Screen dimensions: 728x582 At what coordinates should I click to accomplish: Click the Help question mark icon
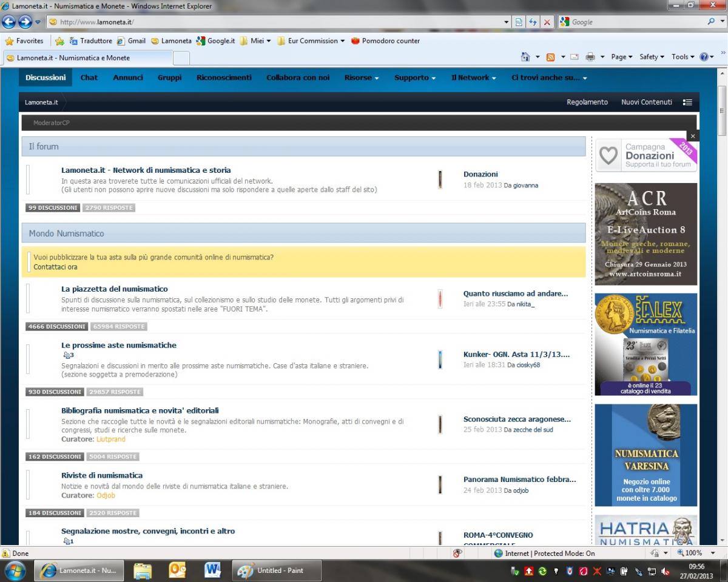(x=704, y=57)
